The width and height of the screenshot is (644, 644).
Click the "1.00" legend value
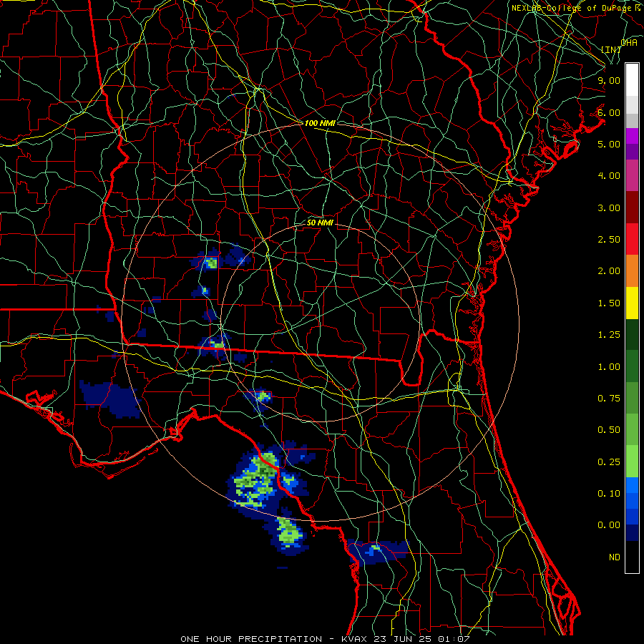(x=609, y=367)
